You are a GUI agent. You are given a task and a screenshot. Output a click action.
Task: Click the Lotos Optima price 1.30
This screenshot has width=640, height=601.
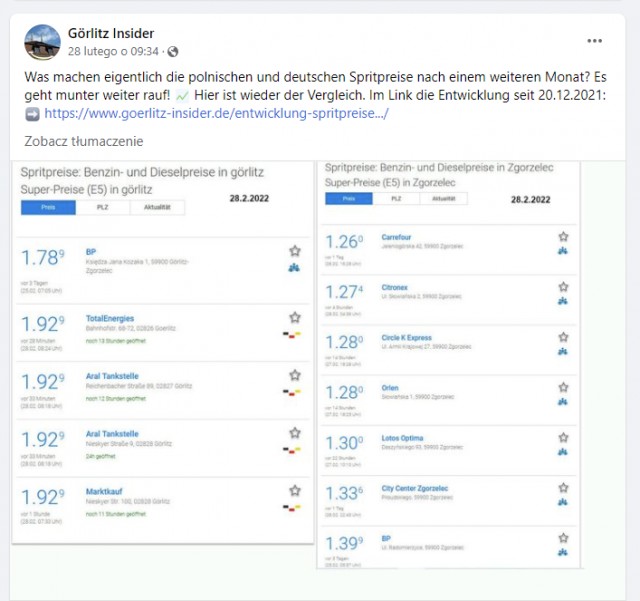tap(344, 443)
